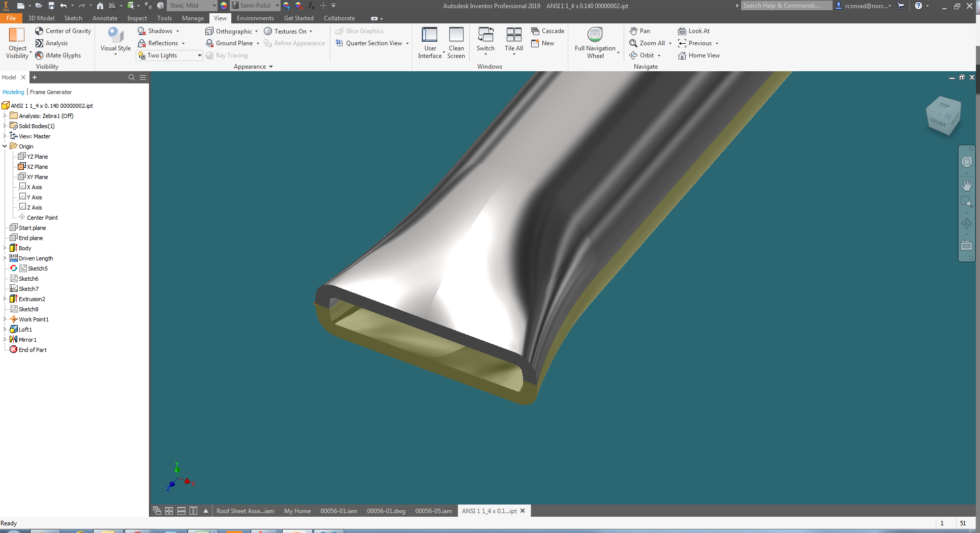Toggle iMate Glyphs visibility
Screen dimensions: 980x533
(58, 55)
